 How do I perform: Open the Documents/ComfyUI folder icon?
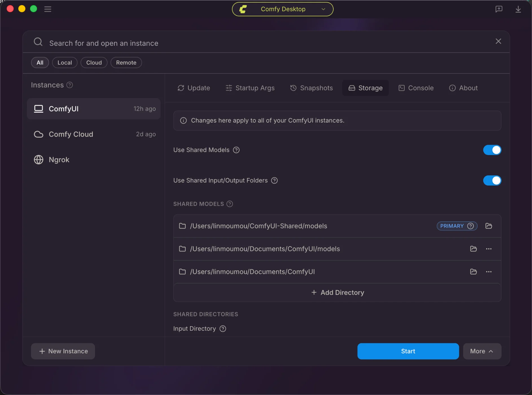[473, 272]
